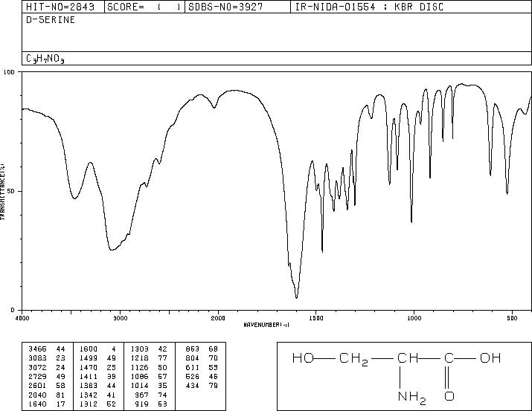Click the strongest peak near 1600
This screenshot has height=411, width=532.
point(297,297)
